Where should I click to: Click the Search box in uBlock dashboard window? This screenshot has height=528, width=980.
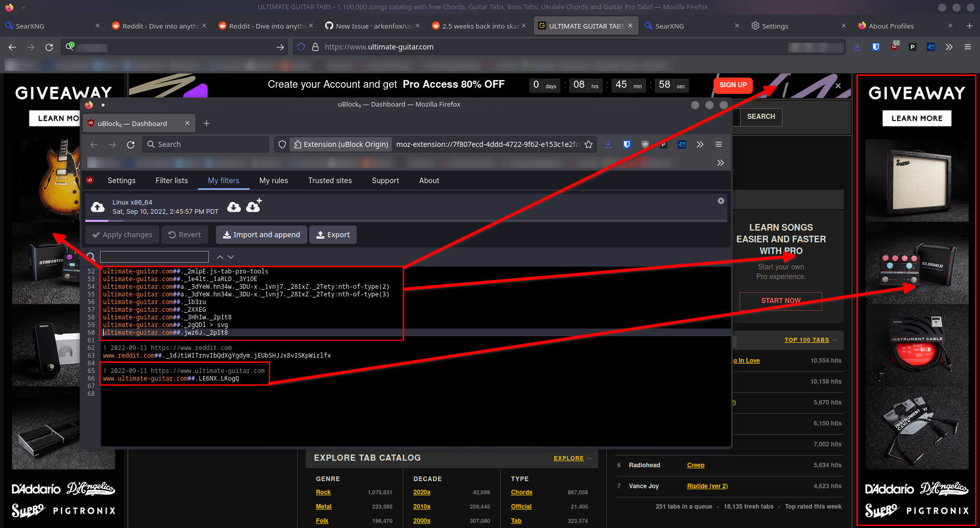pyautogui.click(x=206, y=144)
